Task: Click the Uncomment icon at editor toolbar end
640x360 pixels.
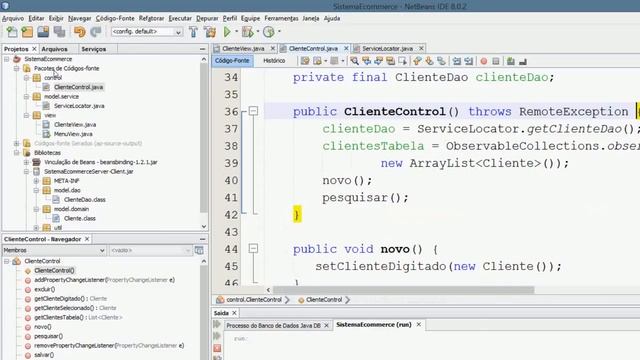Action: [x=523, y=61]
